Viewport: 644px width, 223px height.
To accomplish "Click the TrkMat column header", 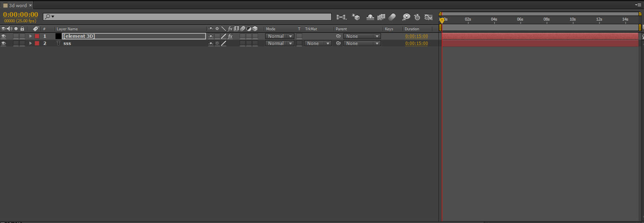I will pyautogui.click(x=311, y=29).
